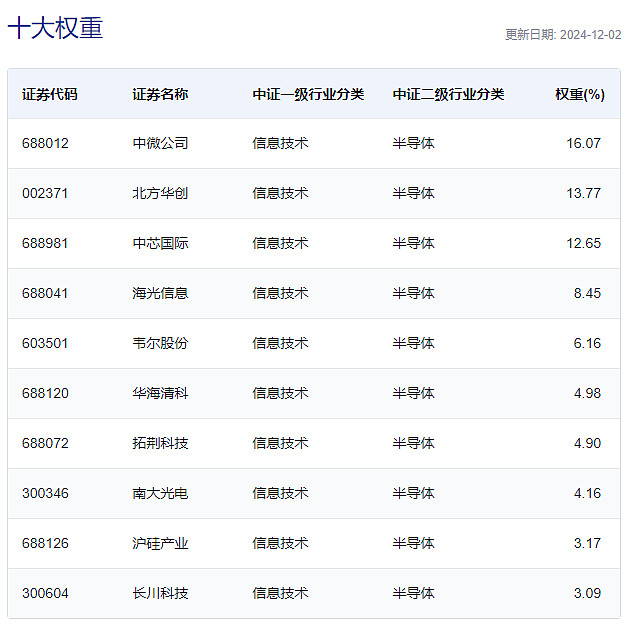Click 半导体 in the 北方华创 row
Viewport: 629px width, 628px height.
click(x=413, y=193)
